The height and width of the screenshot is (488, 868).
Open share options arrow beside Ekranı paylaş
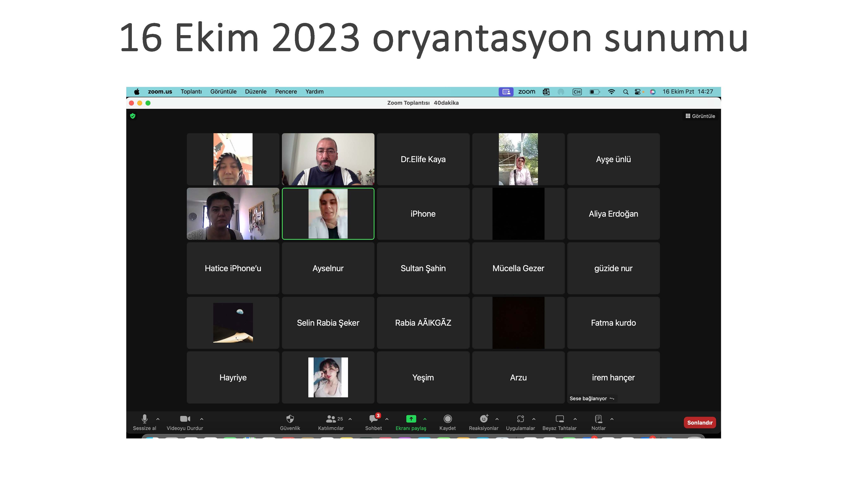pos(425,419)
